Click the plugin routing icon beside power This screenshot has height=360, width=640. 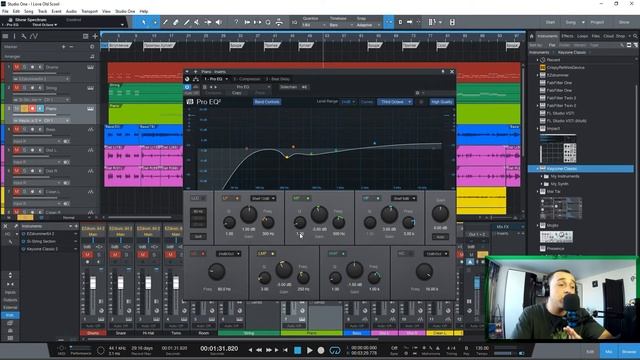tap(196, 79)
